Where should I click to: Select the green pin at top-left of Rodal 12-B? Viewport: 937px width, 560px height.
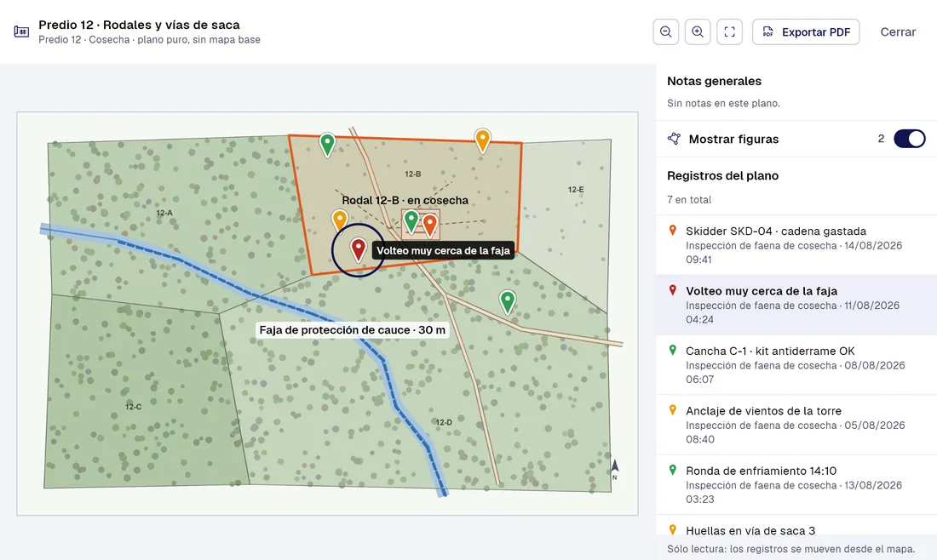[x=327, y=145]
